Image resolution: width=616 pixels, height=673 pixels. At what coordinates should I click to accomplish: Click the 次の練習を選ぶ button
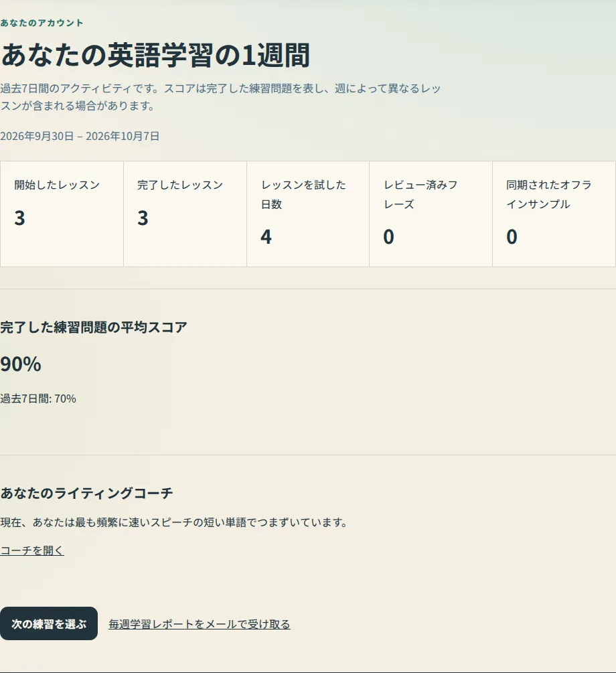pos(48,623)
